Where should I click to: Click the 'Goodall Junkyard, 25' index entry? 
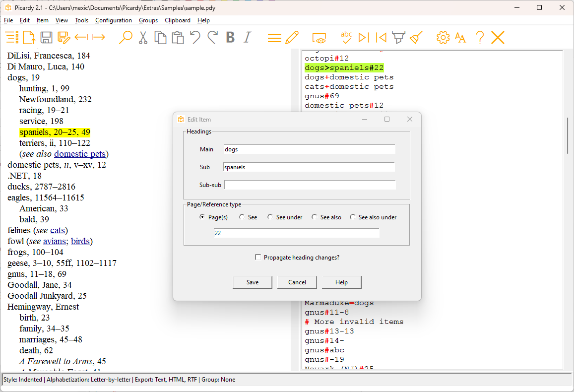(x=47, y=296)
